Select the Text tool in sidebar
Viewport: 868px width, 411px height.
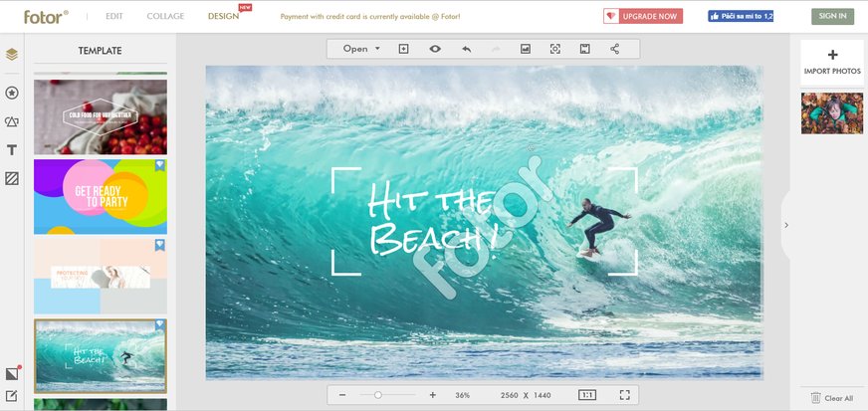(12, 150)
